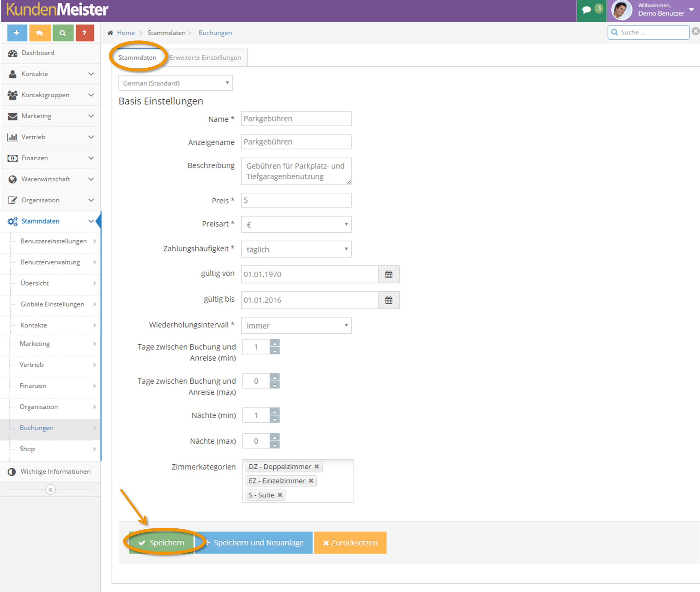This screenshot has height=592, width=700.
Task: Open calendar picker for gültig bis
Action: pyautogui.click(x=389, y=300)
